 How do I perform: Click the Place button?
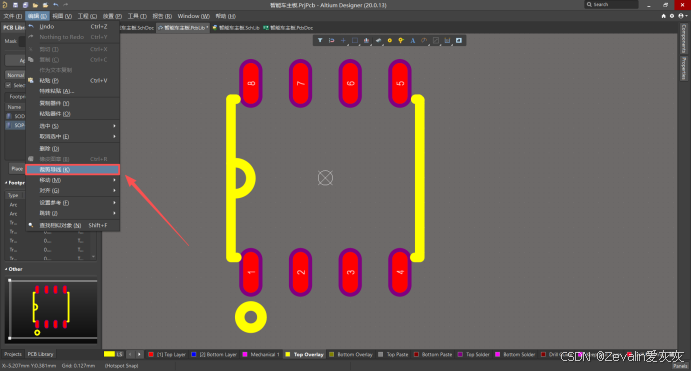(x=17, y=169)
